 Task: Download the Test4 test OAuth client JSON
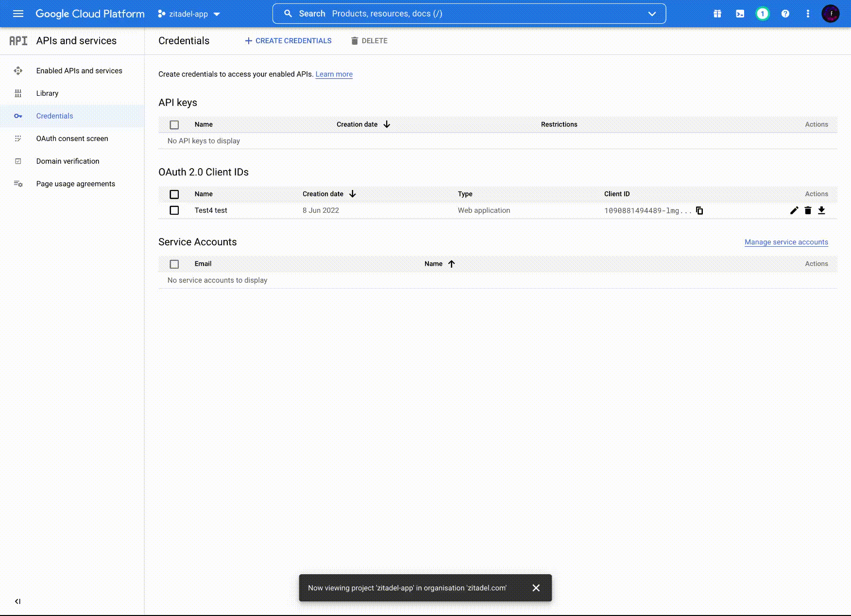point(821,210)
